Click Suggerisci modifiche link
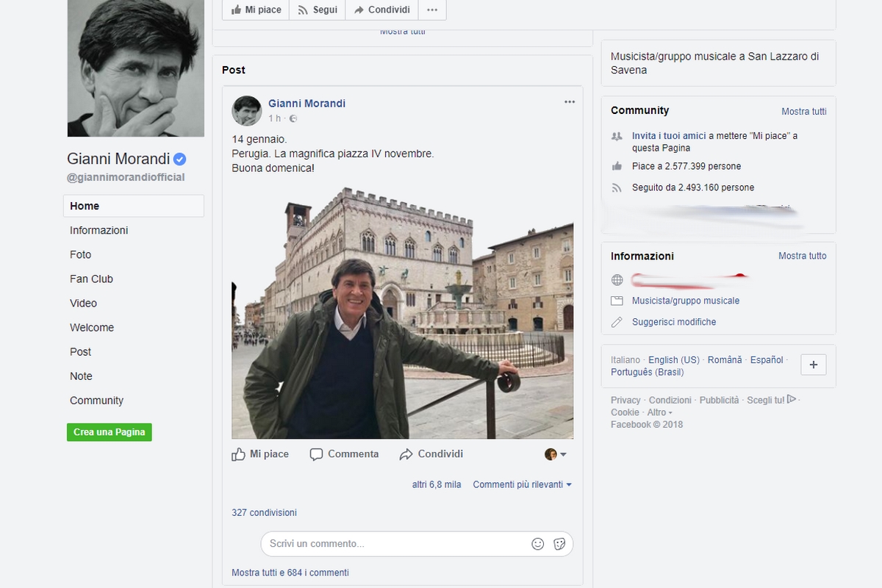This screenshot has height=588, width=882. pyautogui.click(x=674, y=322)
